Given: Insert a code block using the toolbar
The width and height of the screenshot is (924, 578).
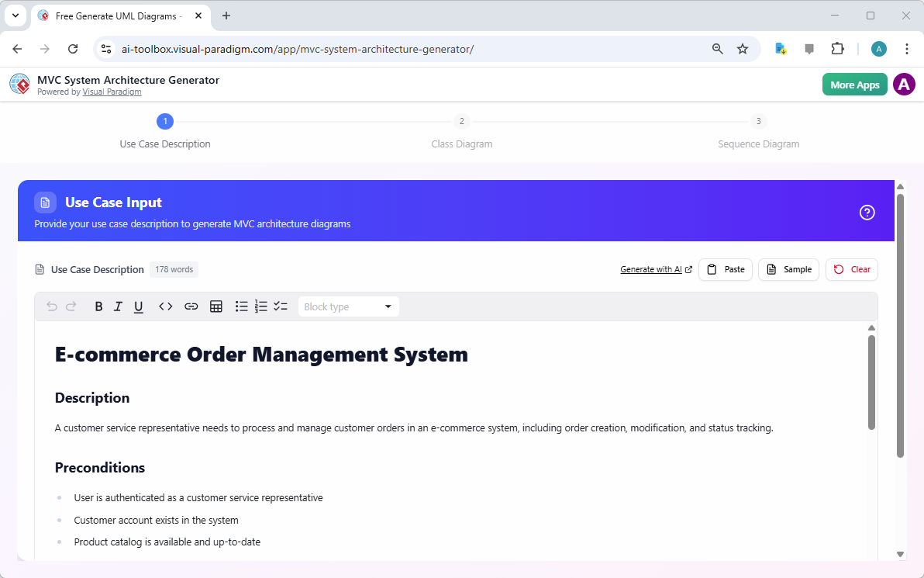Looking at the screenshot, I should (x=165, y=306).
